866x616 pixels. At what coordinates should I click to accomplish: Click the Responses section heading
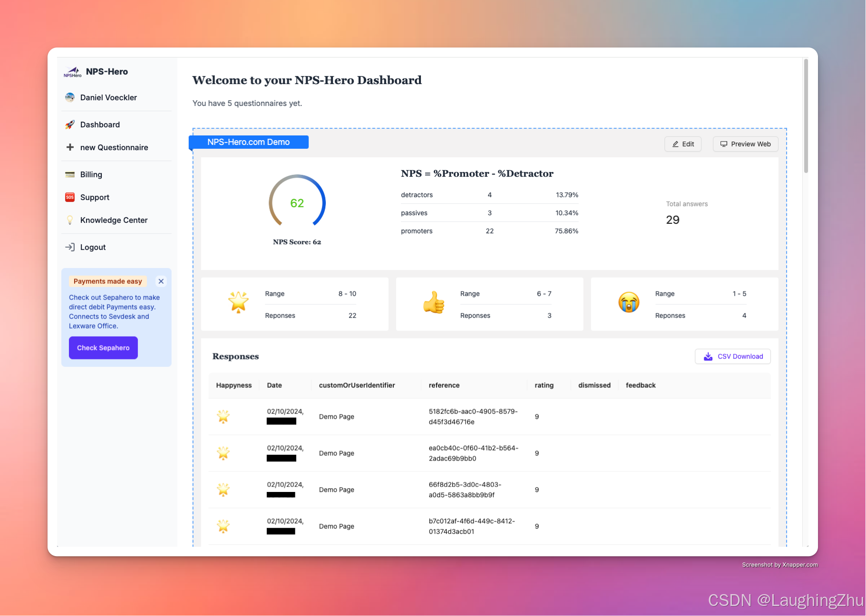coord(235,356)
